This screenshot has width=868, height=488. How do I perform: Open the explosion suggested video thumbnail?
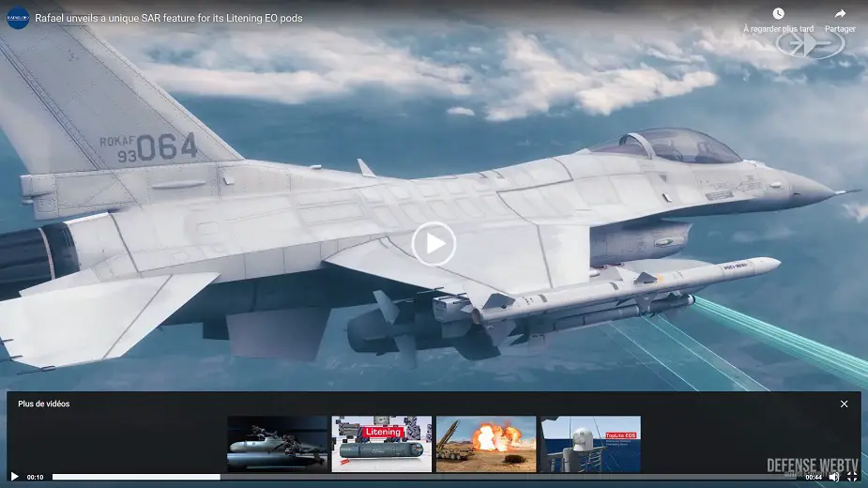pos(486,444)
